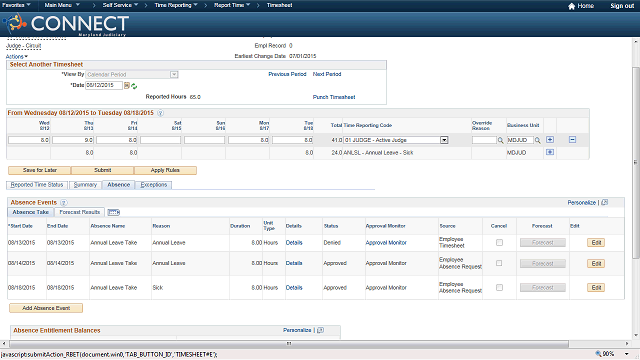Click the Saturday 8/15 hours field
The image size is (640, 360).
160,140
